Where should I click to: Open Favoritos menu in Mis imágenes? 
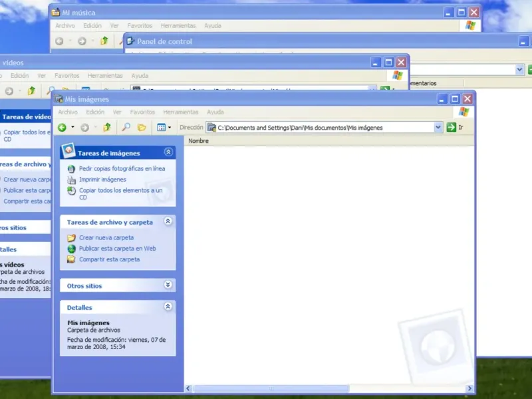tap(142, 112)
